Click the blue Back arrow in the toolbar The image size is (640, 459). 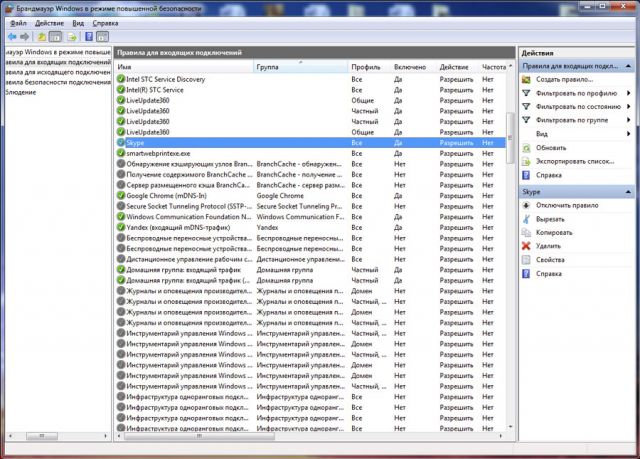[12, 37]
